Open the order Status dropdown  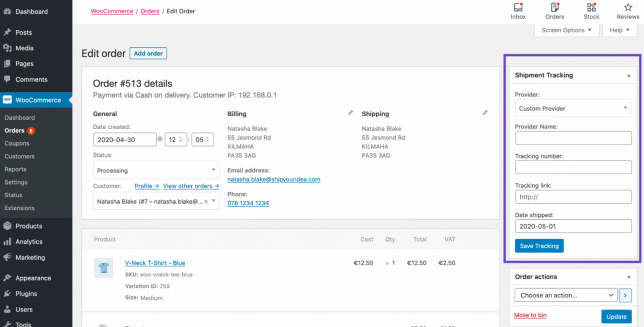(x=156, y=171)
